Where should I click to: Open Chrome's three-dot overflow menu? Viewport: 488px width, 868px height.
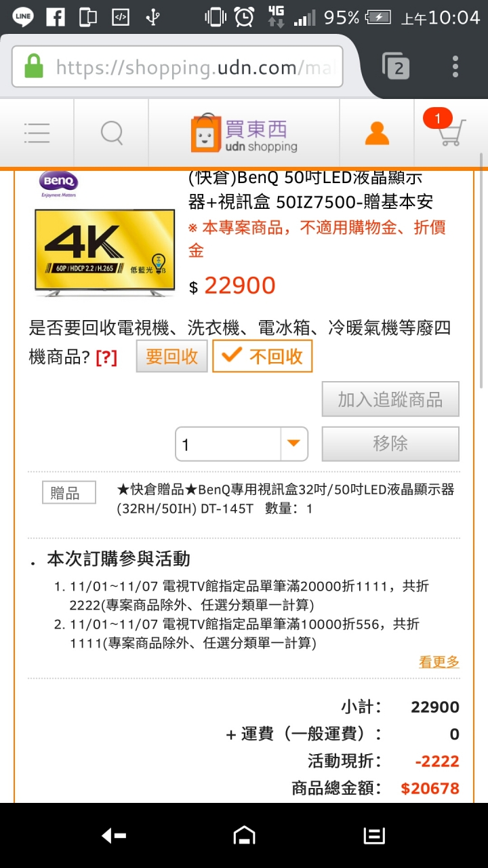click(455, 66)
